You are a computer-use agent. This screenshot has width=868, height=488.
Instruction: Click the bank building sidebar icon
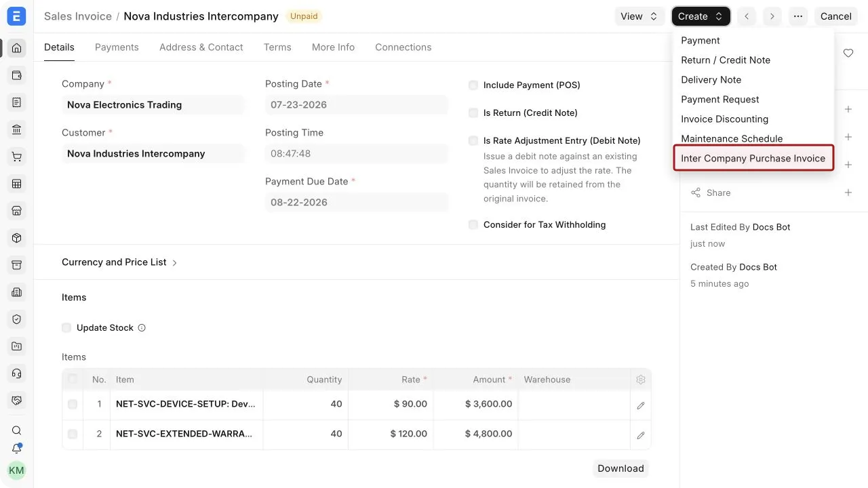pos(17,129)
